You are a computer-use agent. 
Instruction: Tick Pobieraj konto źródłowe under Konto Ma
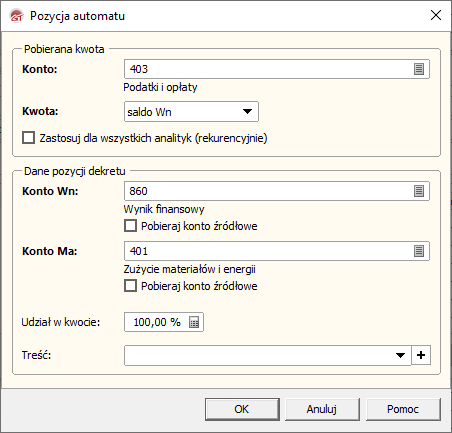pyautogui.click(x=130, y=286)
